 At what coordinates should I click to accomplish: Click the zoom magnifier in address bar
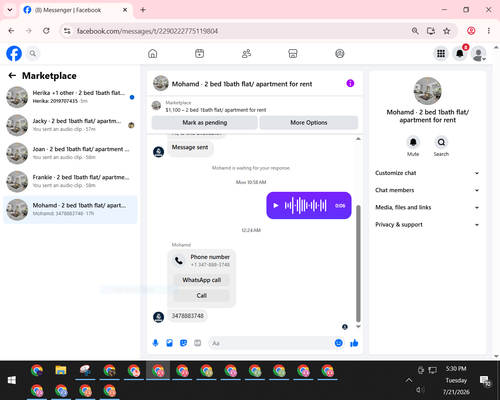(x=415, y=31)
